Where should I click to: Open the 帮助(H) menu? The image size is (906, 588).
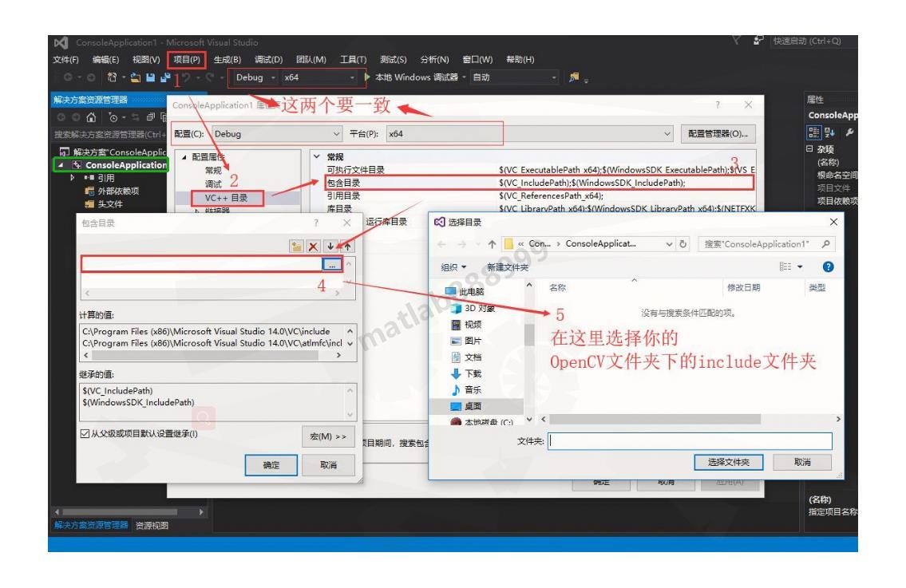pos(520,60)
